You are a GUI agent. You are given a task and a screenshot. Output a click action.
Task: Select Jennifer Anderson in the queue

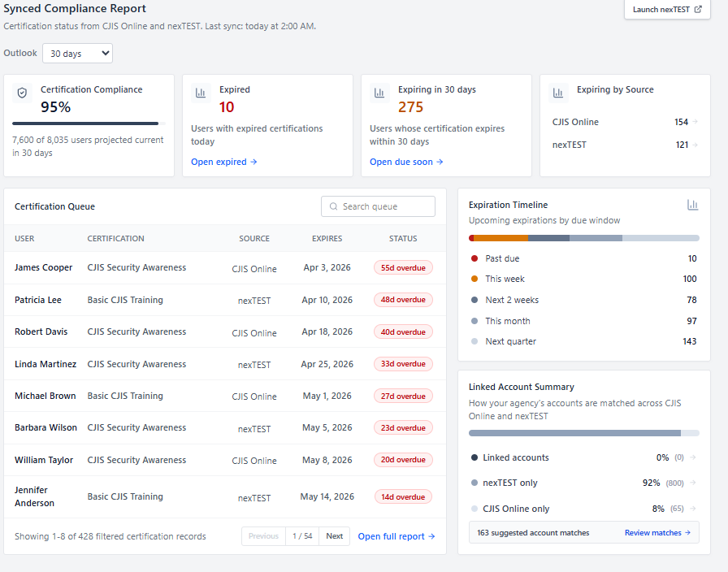point(34,496)
